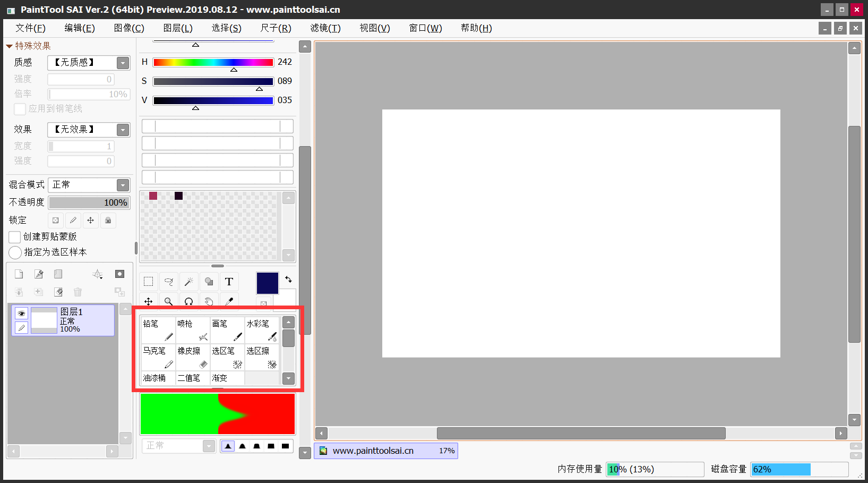Click the merge layer down icon
Screen dimensions: 868x483
(x=39, y=292)
